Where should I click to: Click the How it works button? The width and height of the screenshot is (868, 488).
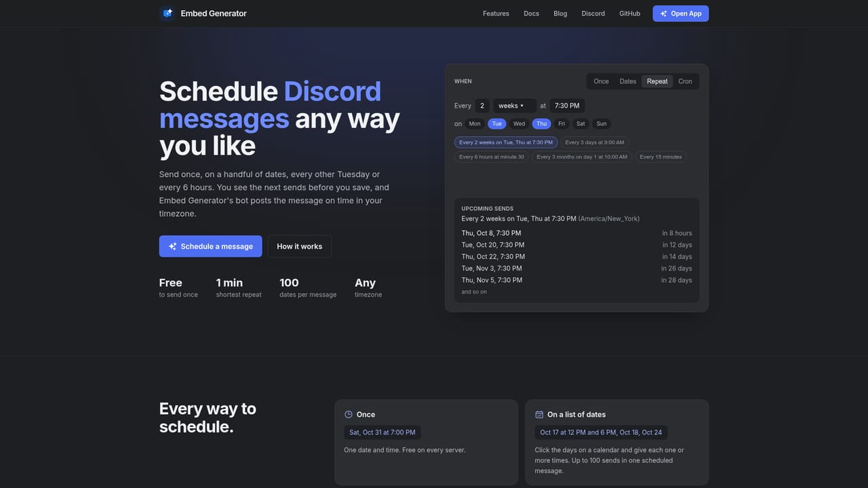point(300,247)
